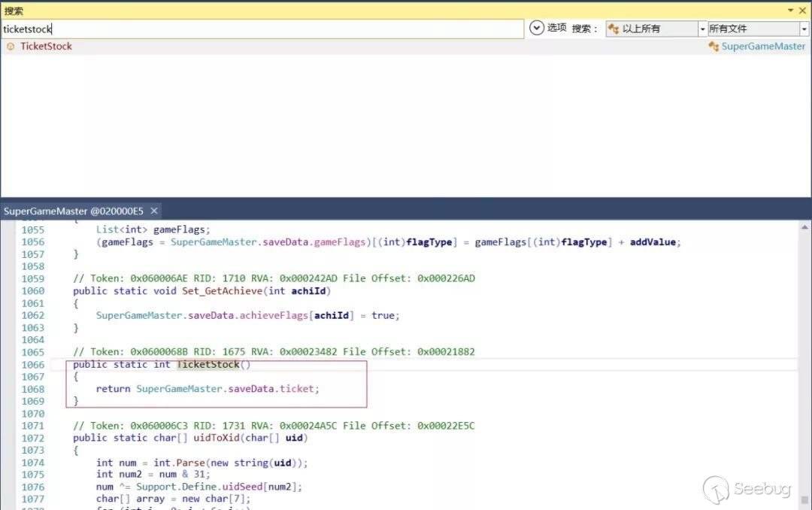Click the TicketStock method result icon

11,47
